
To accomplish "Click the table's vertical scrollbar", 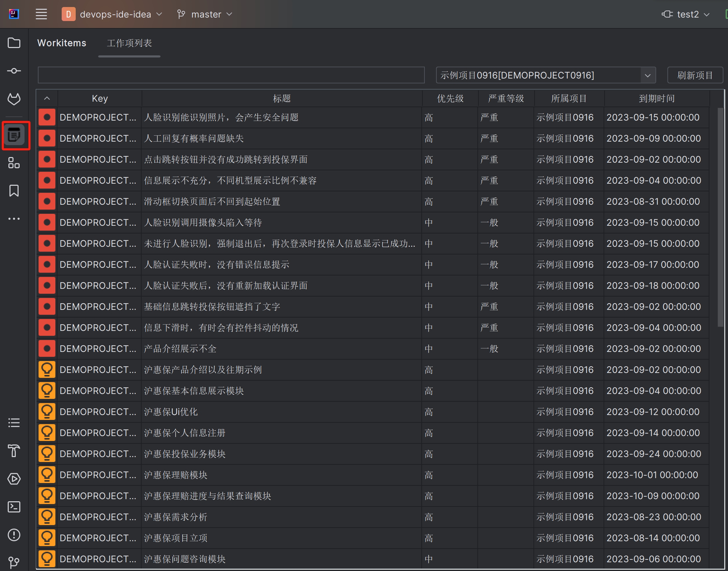I will pos(721,217).
